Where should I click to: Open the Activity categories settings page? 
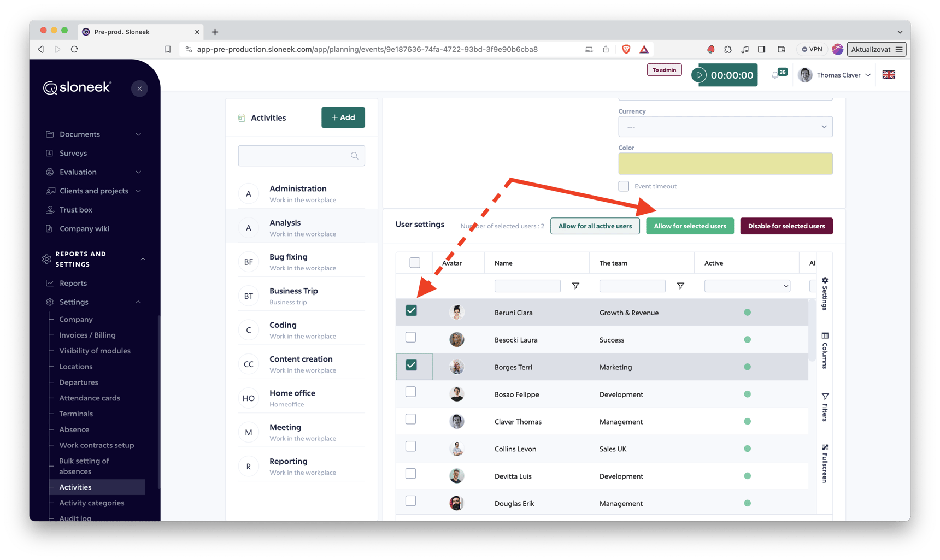tap(91, 503)
